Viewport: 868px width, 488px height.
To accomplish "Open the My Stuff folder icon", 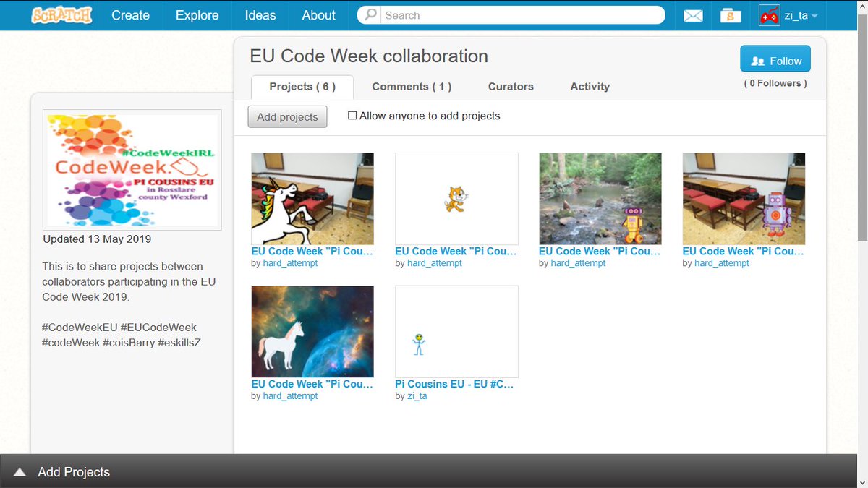I will pos(731,15).
